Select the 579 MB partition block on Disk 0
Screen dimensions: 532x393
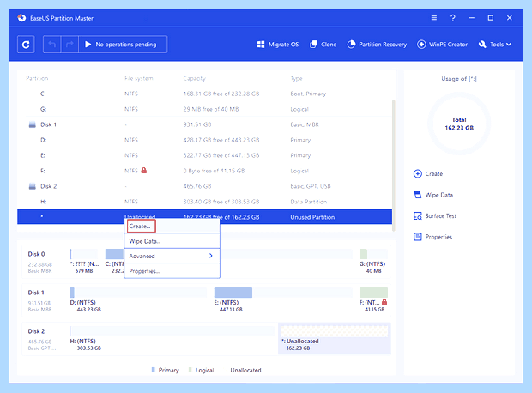(x=84, y=262)
